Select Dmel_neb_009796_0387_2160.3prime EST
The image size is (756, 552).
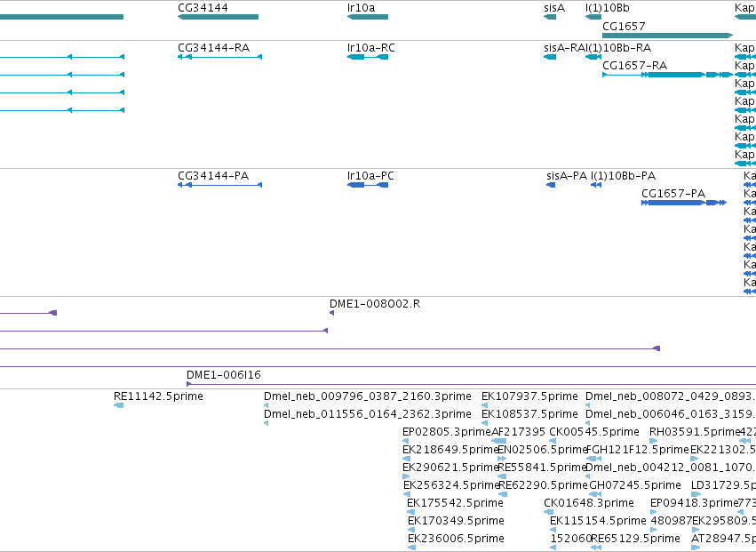[x=267, y=405]
